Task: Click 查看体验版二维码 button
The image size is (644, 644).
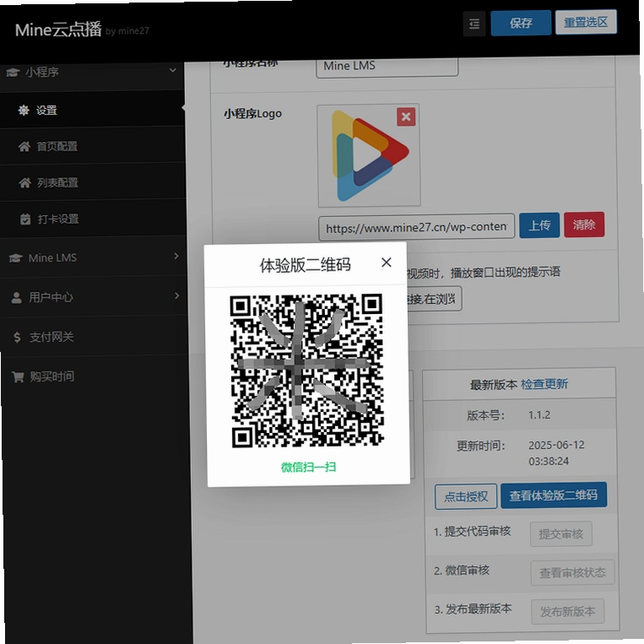Action: (x=554, y=495)
